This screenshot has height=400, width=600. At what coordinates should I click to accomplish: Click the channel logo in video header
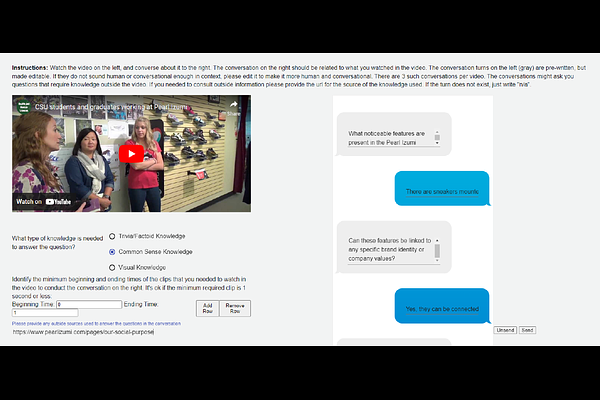(24, 106)
